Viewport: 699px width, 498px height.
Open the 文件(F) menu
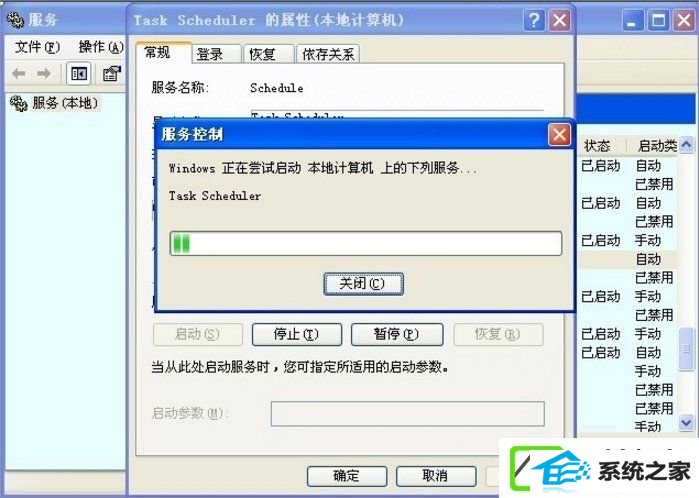tap(37, 47)
